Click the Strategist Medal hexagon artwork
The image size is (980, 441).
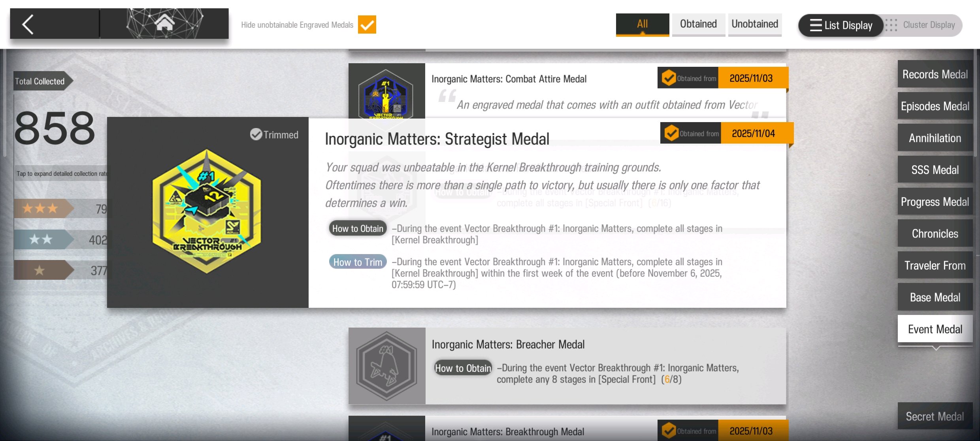207,211
